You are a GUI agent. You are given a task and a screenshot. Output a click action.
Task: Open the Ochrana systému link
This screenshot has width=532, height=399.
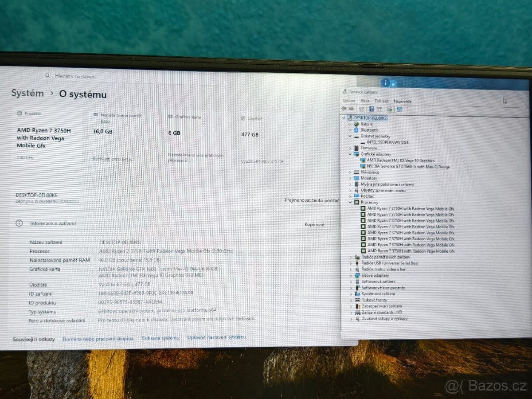[x=160, y=338]
